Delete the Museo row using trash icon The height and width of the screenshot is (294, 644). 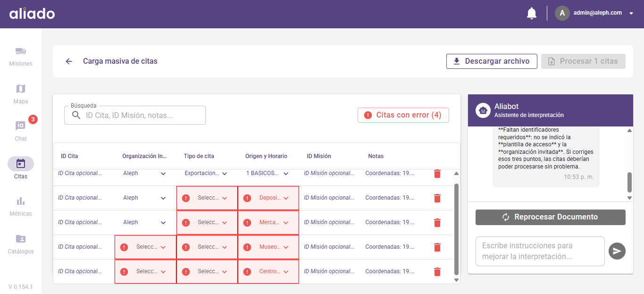point(437,247)
